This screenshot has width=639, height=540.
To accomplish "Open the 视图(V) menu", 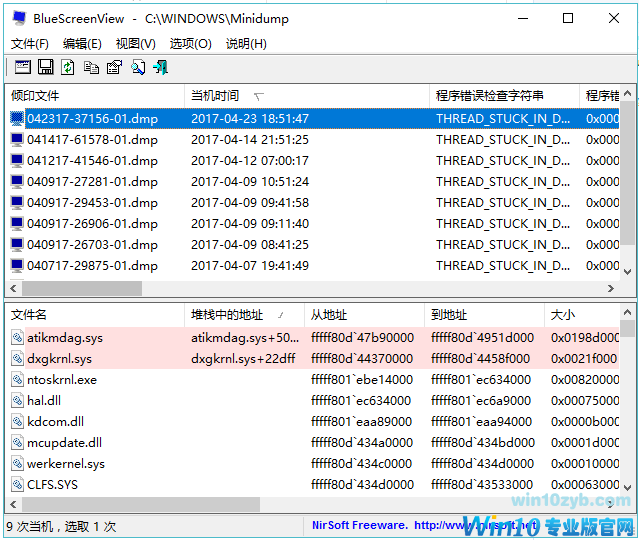I will pyautogui.click(x=135, y=43).
